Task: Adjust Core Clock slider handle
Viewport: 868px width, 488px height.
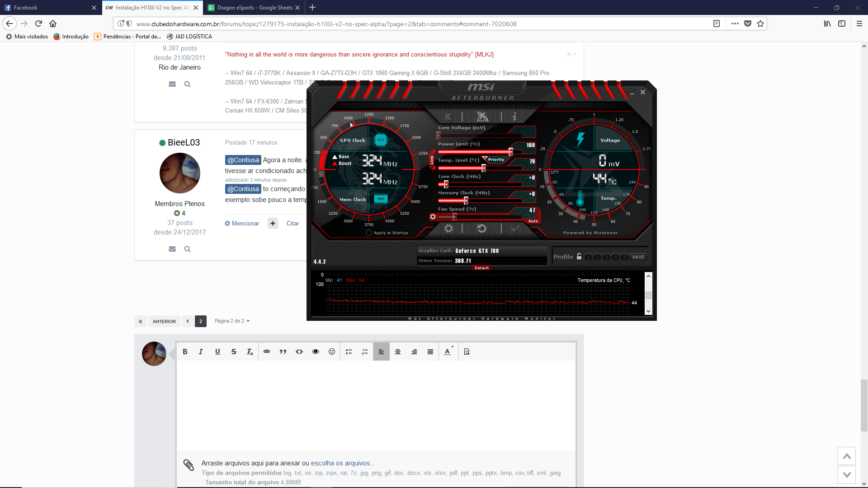Action: pyautogui.click(x=446, y=184)
